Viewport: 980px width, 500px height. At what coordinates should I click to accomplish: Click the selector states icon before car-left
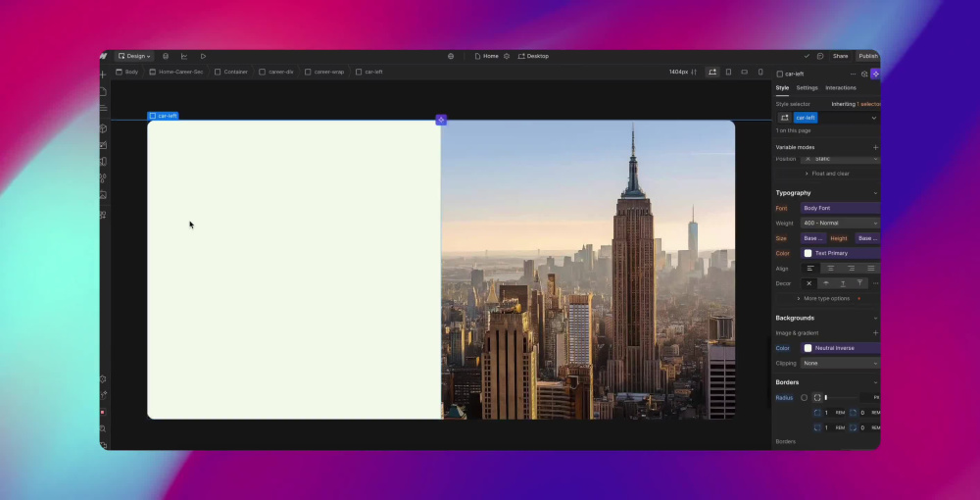coord(784,118)
